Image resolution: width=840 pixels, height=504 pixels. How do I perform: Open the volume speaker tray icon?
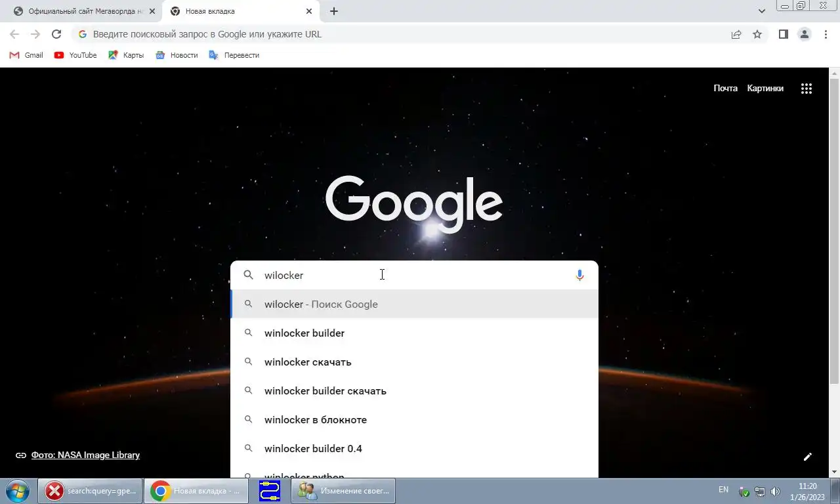click(x=775, y=492)
